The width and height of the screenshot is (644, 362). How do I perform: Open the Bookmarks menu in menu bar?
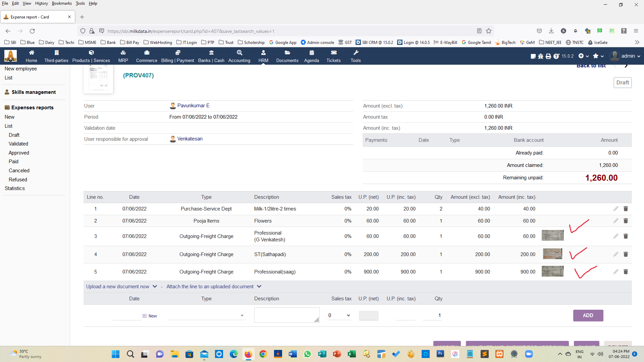tap(62, 3)
